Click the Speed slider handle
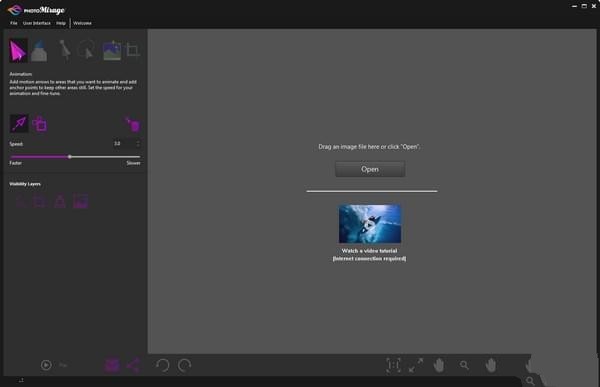This screenshot has height=387, width=600. click(70, 157)
